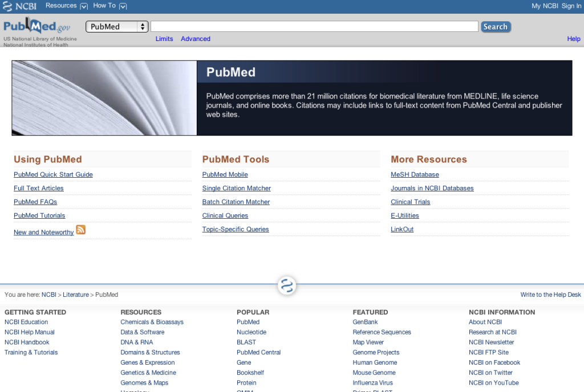584x392 pixels.
Task: Open Journals in NCBI Databases
Action: (432, 188)
